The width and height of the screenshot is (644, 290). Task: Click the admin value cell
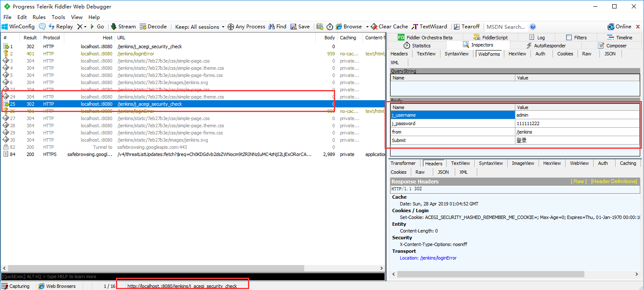tap(578, 115)
